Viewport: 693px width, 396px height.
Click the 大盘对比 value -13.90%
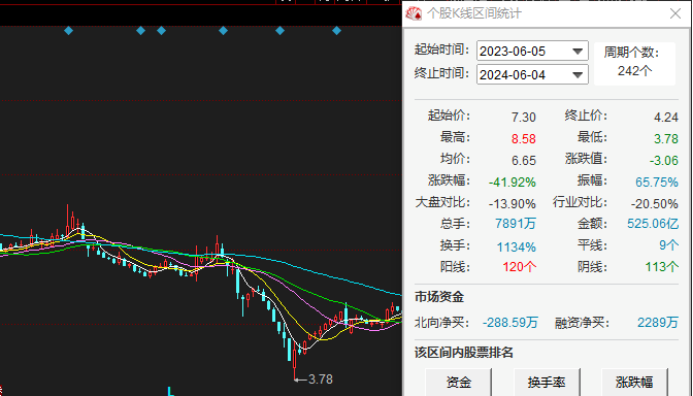[512, 204]
